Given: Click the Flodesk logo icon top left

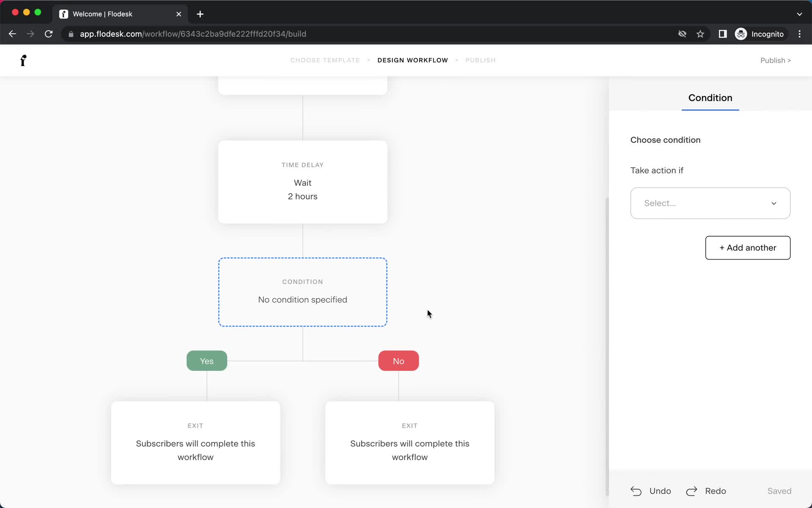Looking at the screenshot, I should (x=23, y=60).
